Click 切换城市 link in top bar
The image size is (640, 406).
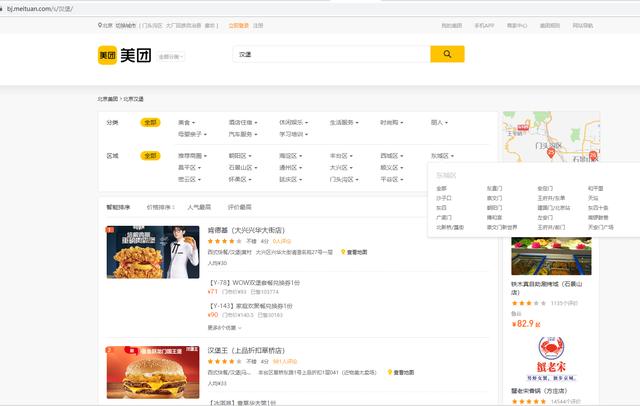coord(125,25)
